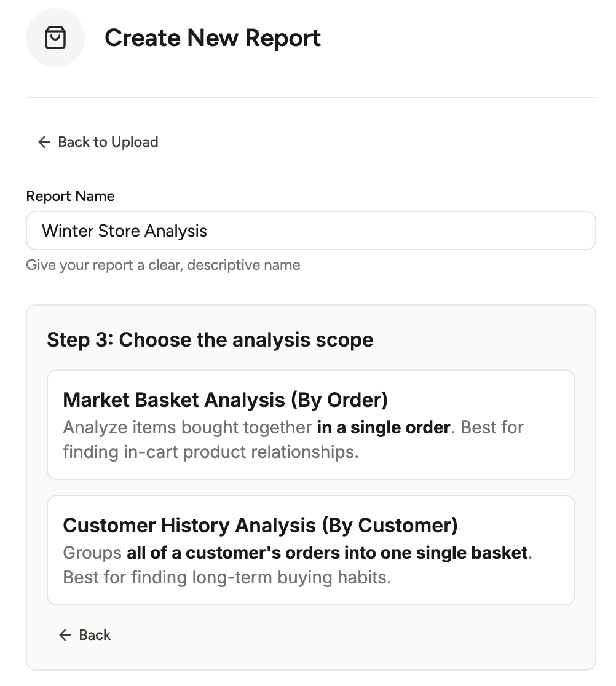Image resolution: width=616 pixels, height=686 pixels.
Task: Choose Customer History Analysis (By Customer)
Action: click(311, 550)
